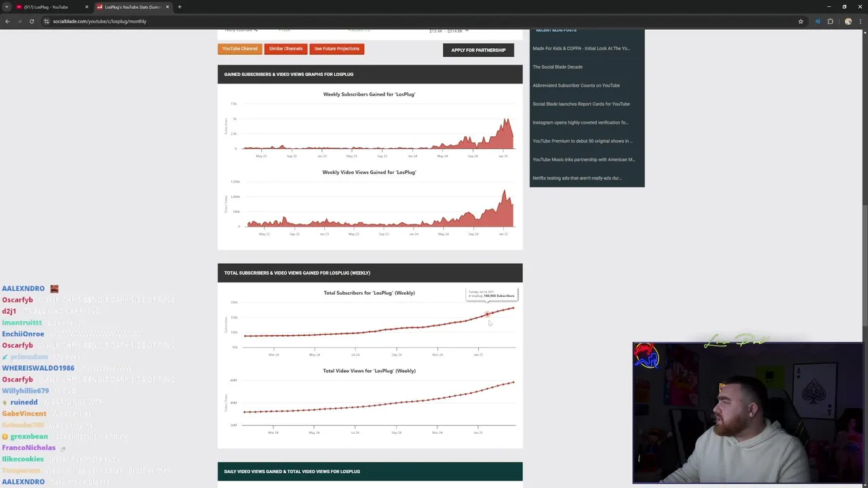
Task: Click chat username AALEXNDRO at top of chat
Action: click(x=23, y=289)
